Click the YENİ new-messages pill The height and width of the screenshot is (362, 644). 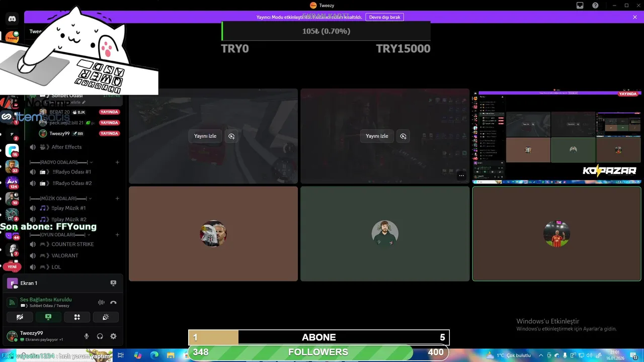pyautogui.click(x=12, y=267)
